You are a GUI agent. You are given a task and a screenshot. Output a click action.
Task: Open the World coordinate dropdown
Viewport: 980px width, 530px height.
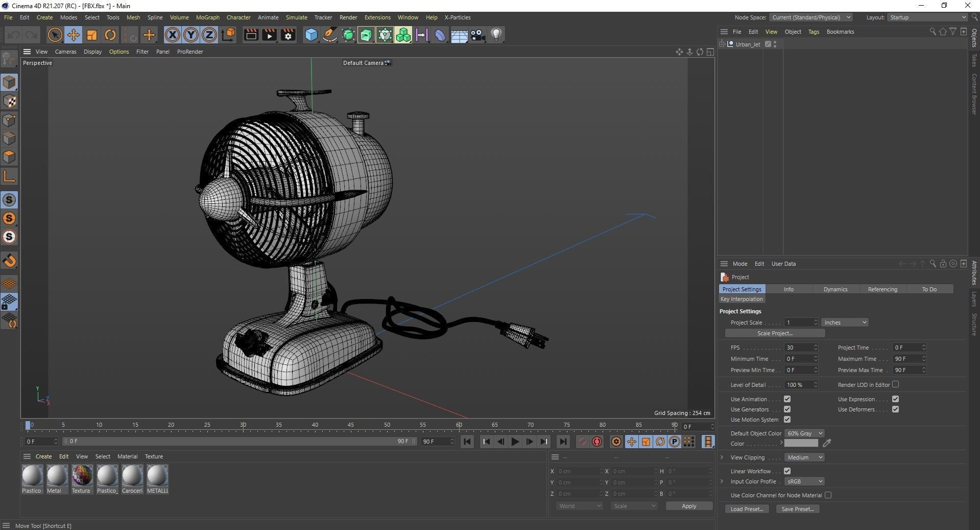coord(579,506)
